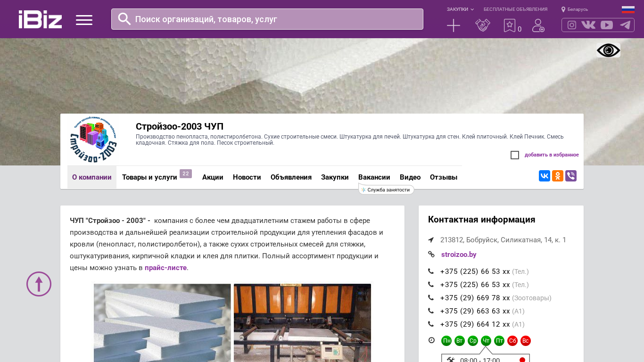Open the Закупки company tab
The image size is (644, 362).
click(335, 177)
